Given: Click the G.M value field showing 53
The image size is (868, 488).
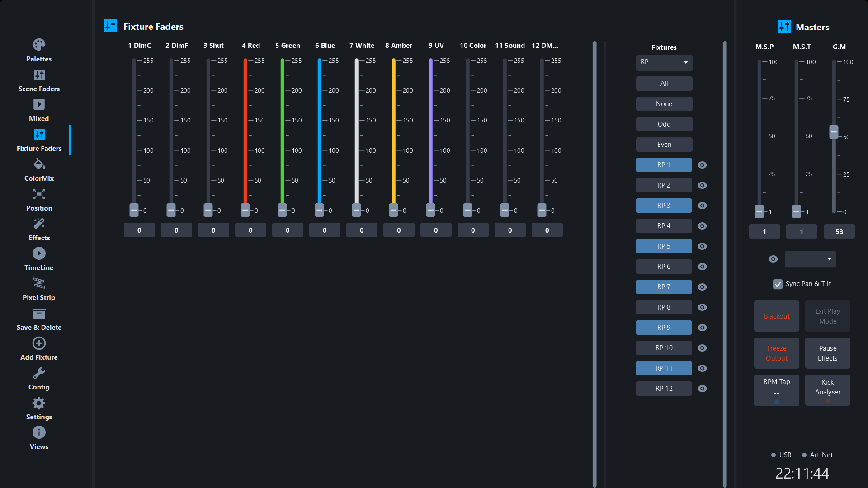Looking at the screenshot, I should tap(839, 232).
